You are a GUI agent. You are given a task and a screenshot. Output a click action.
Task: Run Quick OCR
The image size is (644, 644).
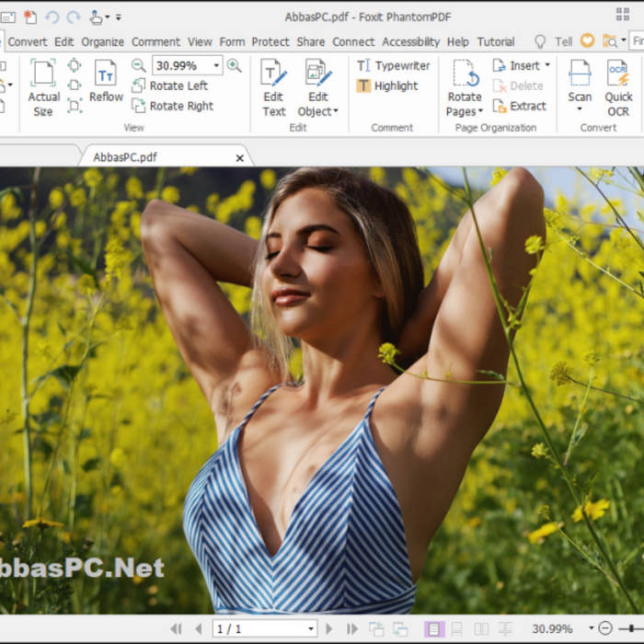pyautogui.click(x=618, y=87)
